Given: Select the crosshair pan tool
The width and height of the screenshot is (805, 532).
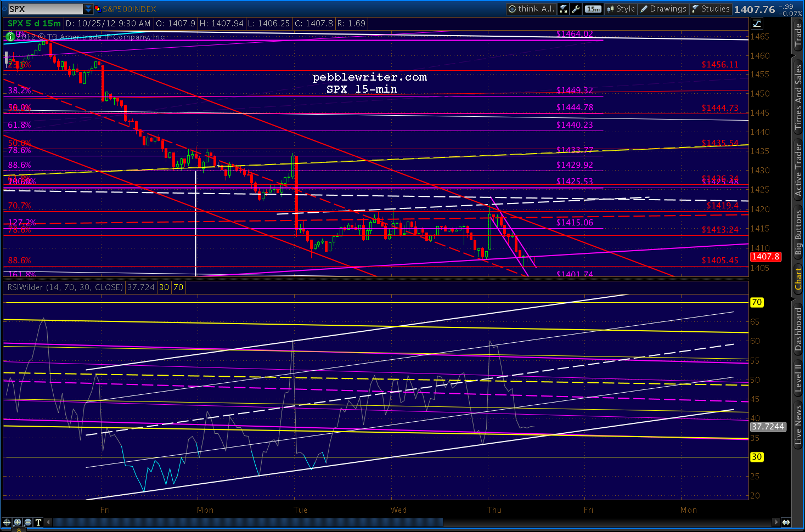Looking at the screenshot, I should pyautogui.click(x=7, y=522).
